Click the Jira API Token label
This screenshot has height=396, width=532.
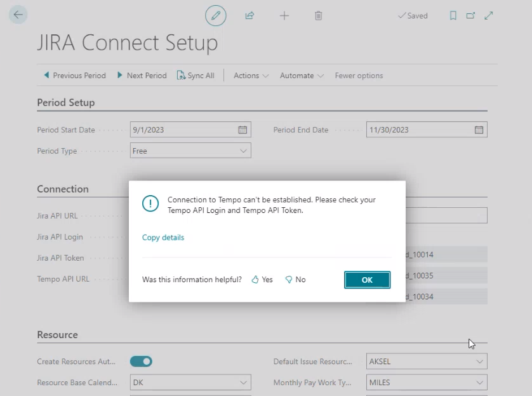(x=60, y=258)
